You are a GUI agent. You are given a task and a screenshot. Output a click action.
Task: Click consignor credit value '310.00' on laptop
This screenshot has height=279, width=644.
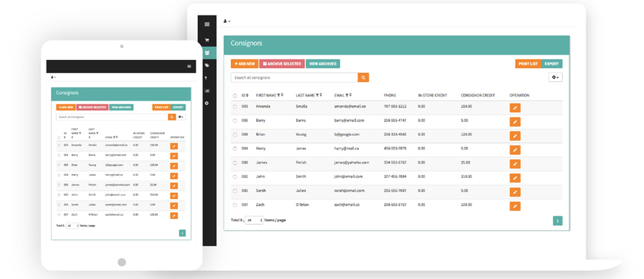466,177
